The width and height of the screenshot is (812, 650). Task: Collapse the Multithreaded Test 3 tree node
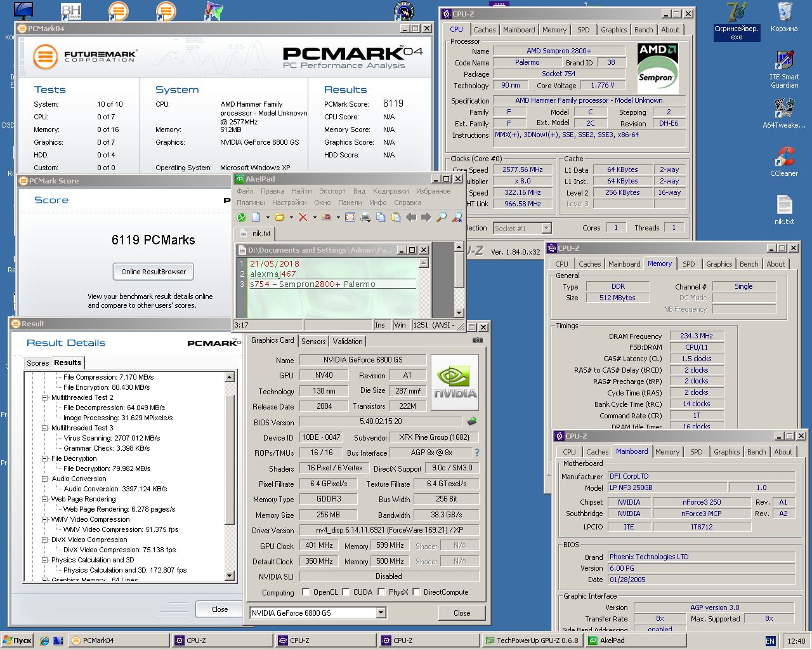(44, 428)
